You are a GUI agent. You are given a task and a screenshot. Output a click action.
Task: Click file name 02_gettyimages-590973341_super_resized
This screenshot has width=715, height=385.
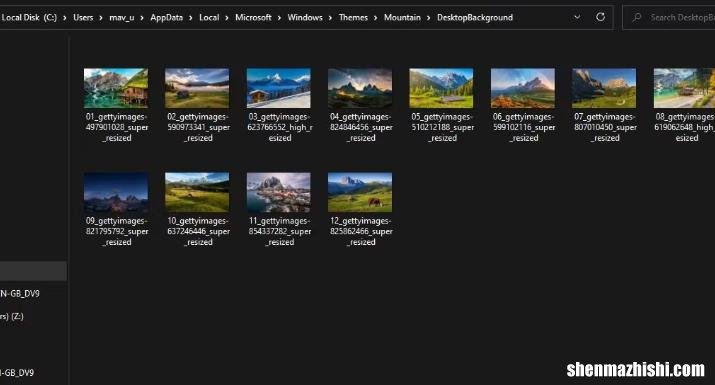(x=198, y=127)
